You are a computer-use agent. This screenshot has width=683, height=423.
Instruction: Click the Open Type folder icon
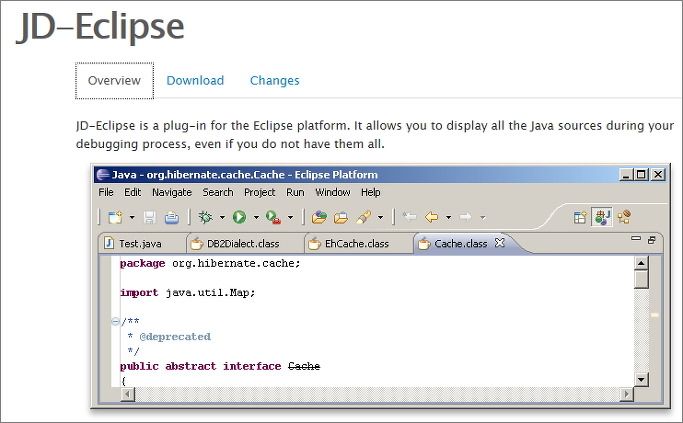341,217
